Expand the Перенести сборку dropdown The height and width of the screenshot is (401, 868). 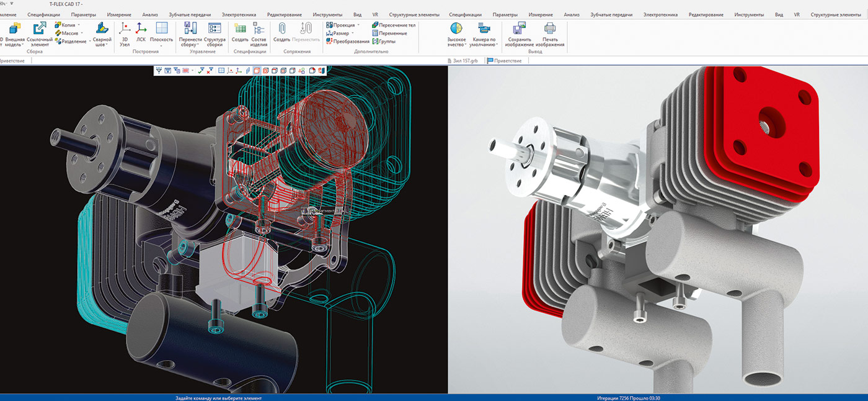(198, 45)
